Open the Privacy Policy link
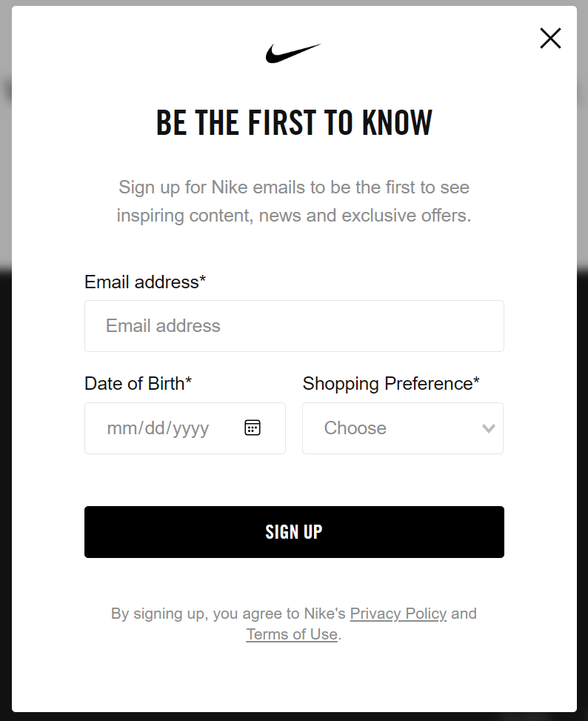Image resolution: width=588 pixels, height=721 pixels. tap(398, 614)
